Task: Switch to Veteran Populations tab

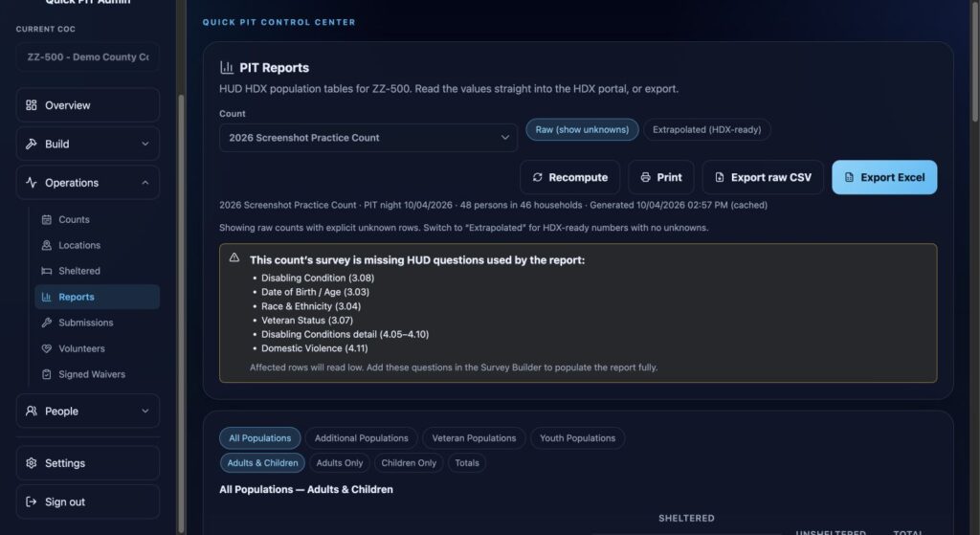Action: [x=474, y=438]
